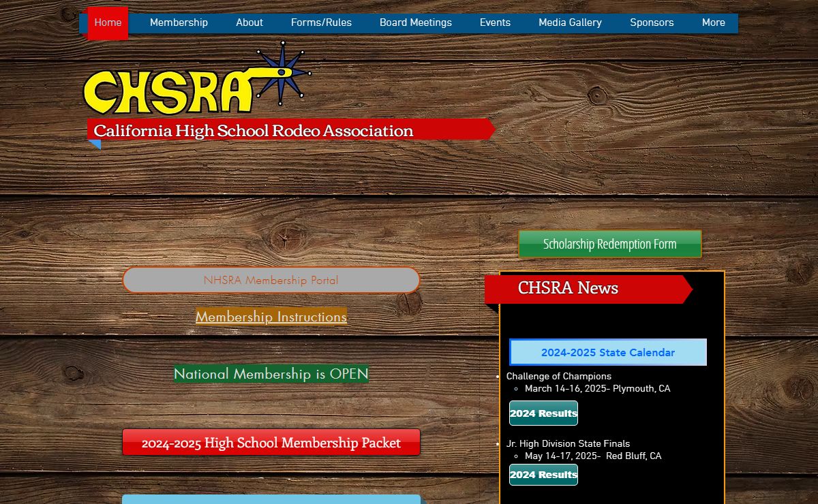Open the NHSRA Membership Portal
The height and width of the screenshot is (504, 818).
[271, 280]
